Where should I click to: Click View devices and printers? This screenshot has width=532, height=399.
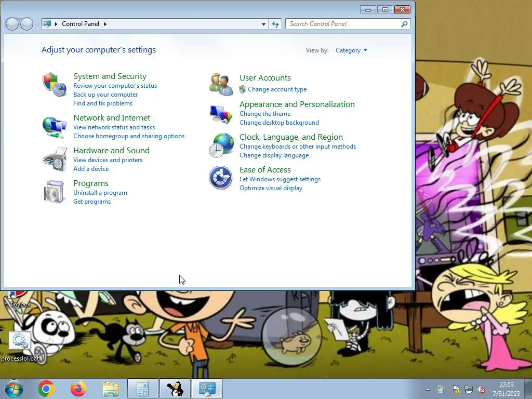pos(108,160)
